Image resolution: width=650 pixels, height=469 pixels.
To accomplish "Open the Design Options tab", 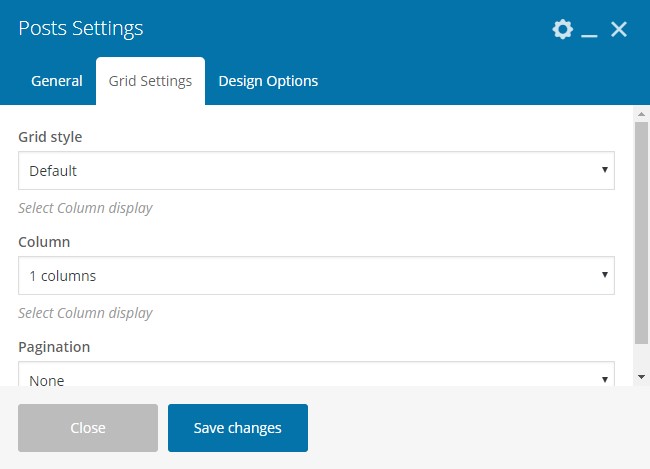I will [x=268, y=81].
